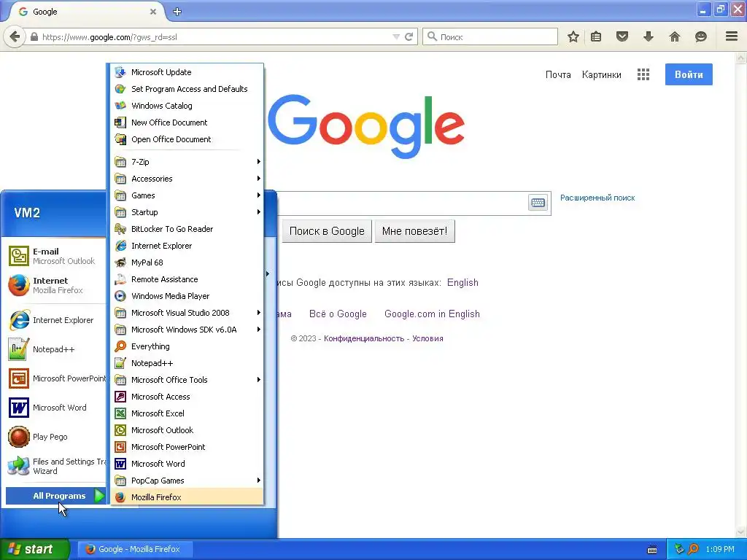Launch BitLocker To Go Reader
Image resolution: width=747 pixels, height=560 pixels.
click(187, 229)
